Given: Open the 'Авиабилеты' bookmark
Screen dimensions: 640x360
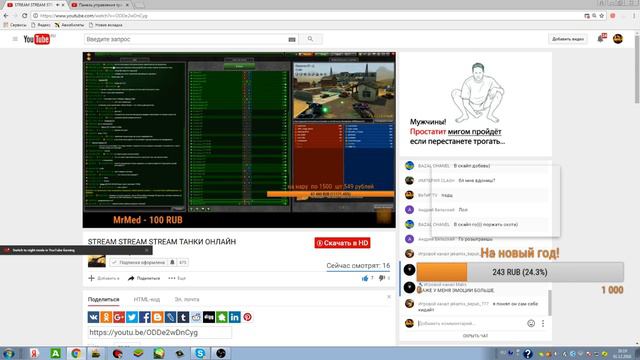Looking at the screenshot, I should (x=69, y=25).
